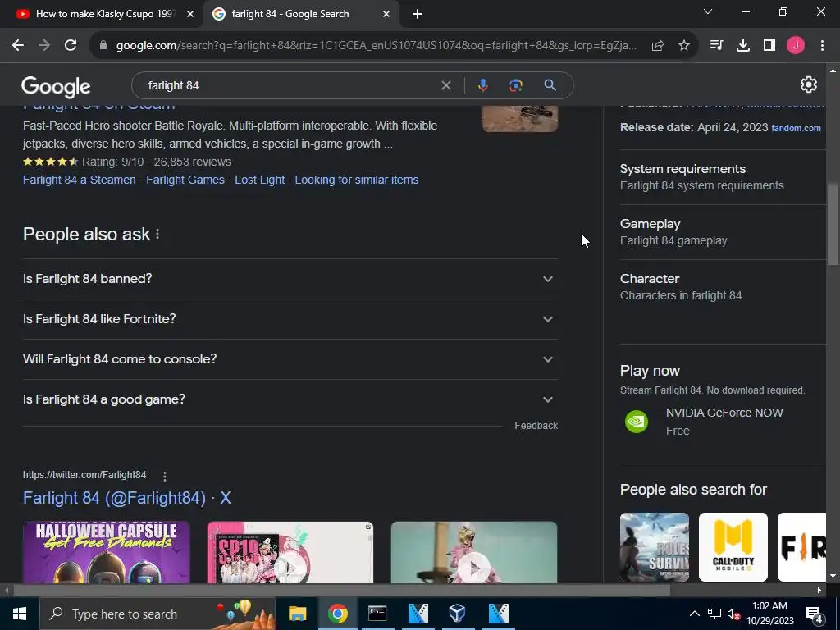Image resolution: width=840 pixels, height=630 pixels.
Task: Click the Google logo
Action: tap(56, 86)
